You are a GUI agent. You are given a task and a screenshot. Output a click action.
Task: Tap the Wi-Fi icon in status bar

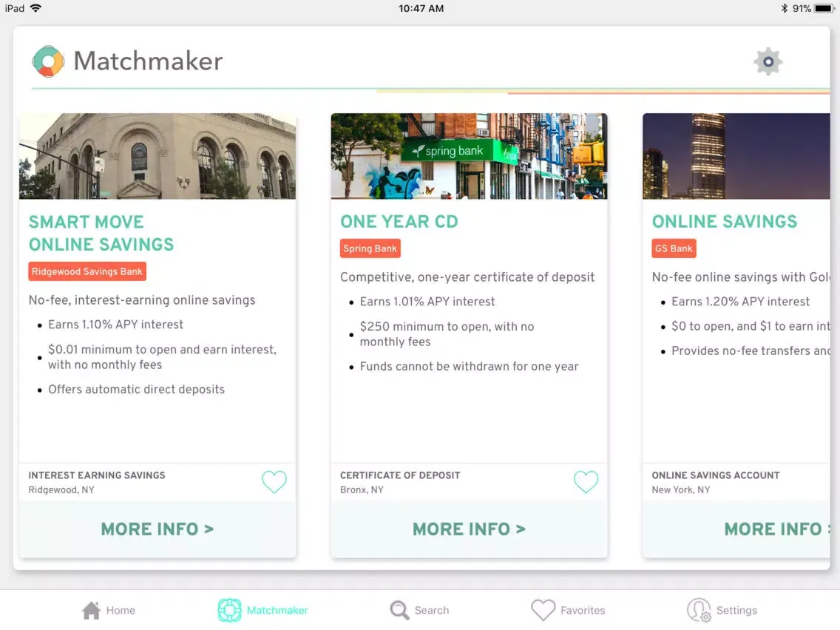coord(36,8)
